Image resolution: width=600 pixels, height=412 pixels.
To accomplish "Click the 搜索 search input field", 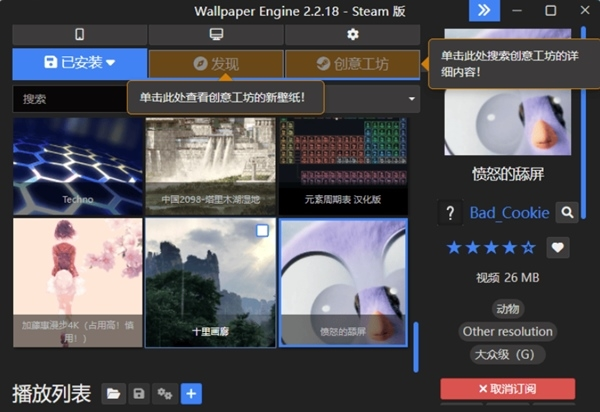I will 70,99.
